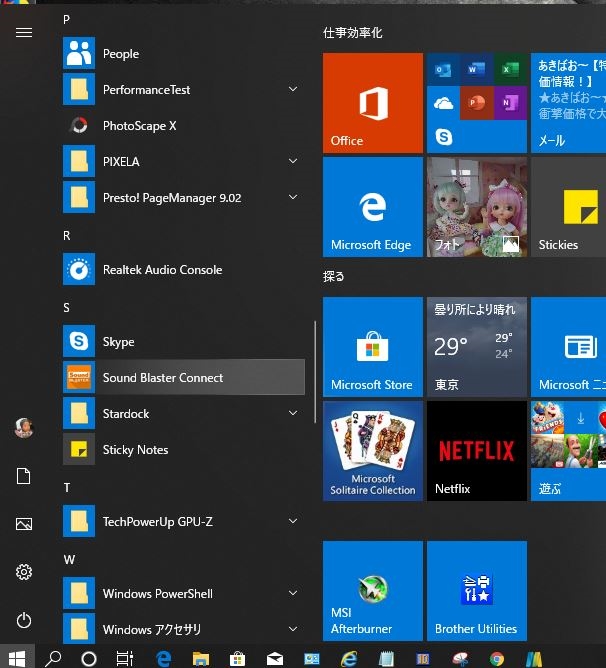Open the Microsoft news tile
Viewport: 606px width, 668px height.
pyautogui.click(x=568, y=347)
